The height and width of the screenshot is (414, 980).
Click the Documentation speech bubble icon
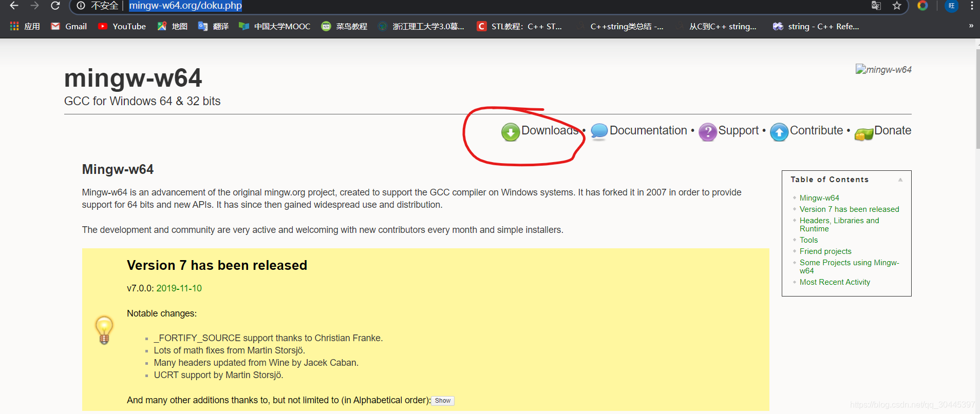pyautogui.click(x=599, y=131)
